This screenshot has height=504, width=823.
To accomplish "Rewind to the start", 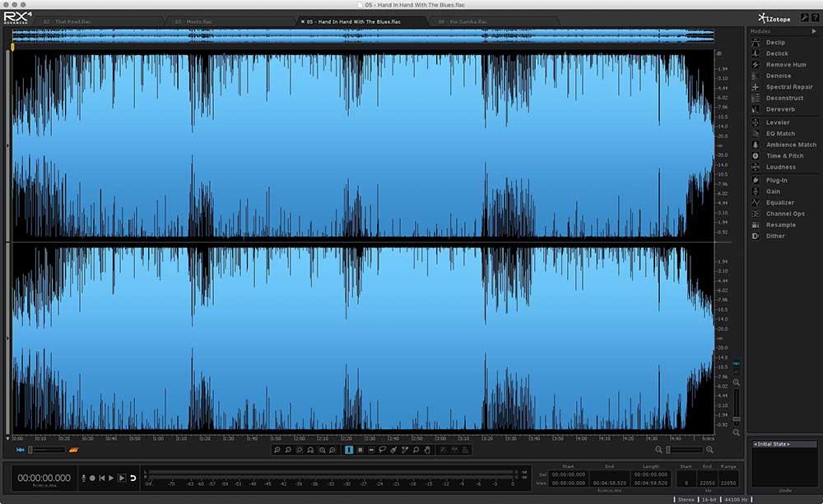I will click(102, 478).
